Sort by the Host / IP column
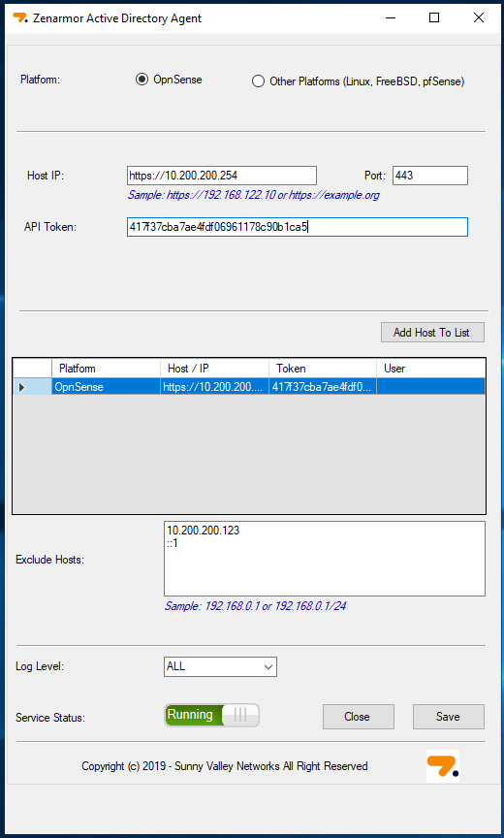Viewport: 504px width, 838px height. click(x=214, y=369)
